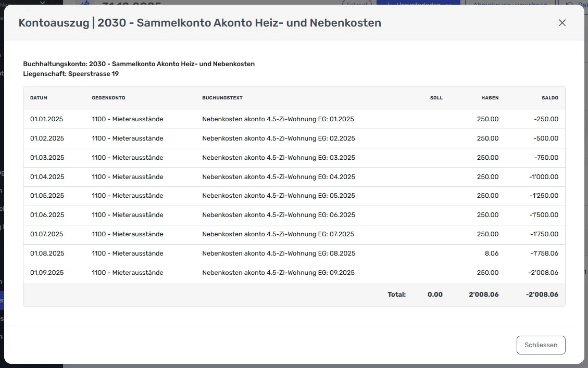The height and width of the screenshot is (368, 588).
Task: Click saldo value -750.00
Action: pos(546,158)
